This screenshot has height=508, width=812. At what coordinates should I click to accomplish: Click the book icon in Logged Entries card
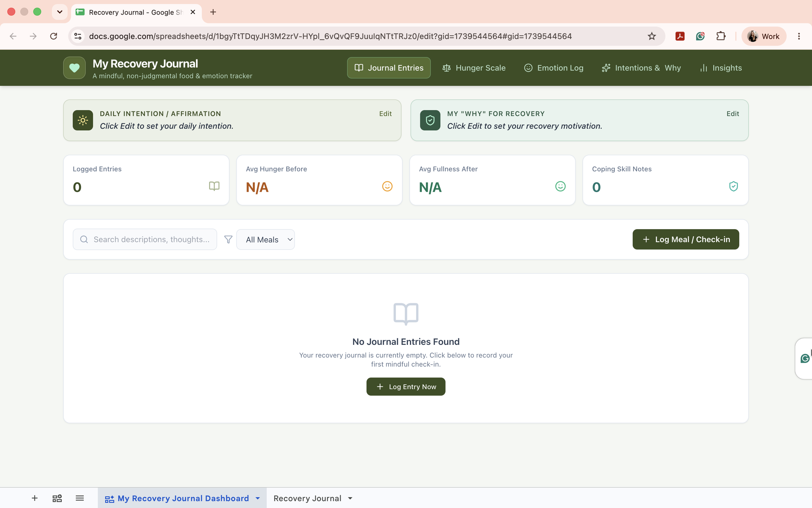(x=214, y=186)
